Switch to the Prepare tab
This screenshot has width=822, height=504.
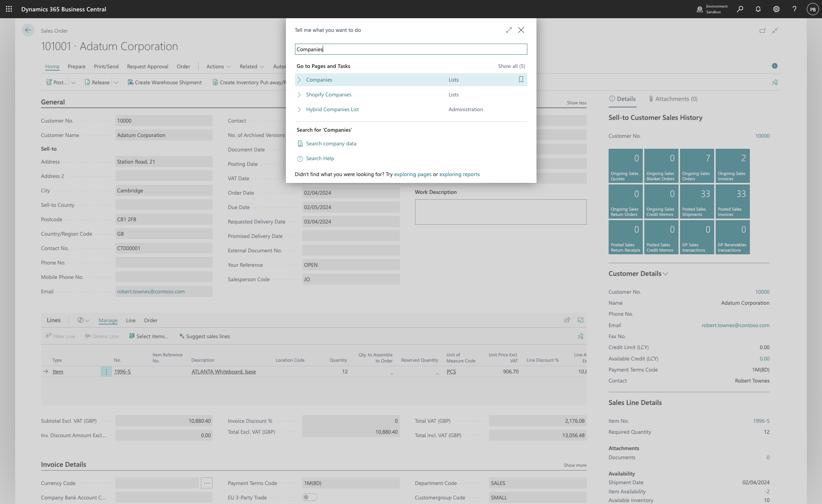tap(77, 66)
